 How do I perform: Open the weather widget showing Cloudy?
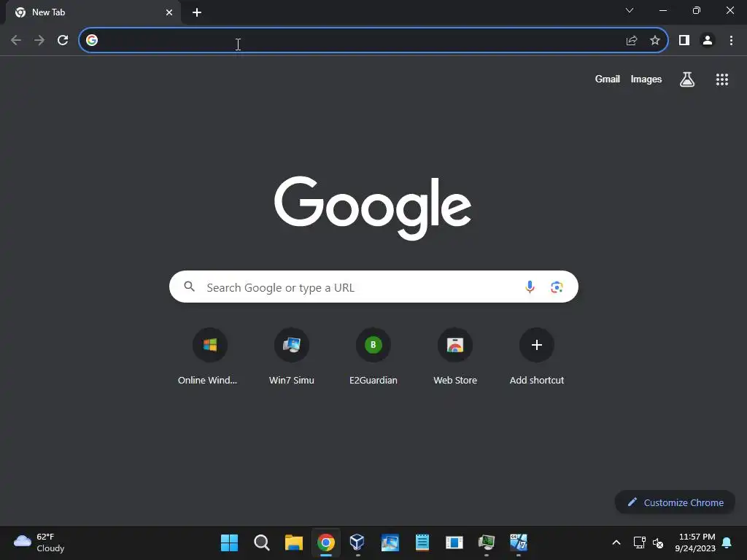pos(39,542)
